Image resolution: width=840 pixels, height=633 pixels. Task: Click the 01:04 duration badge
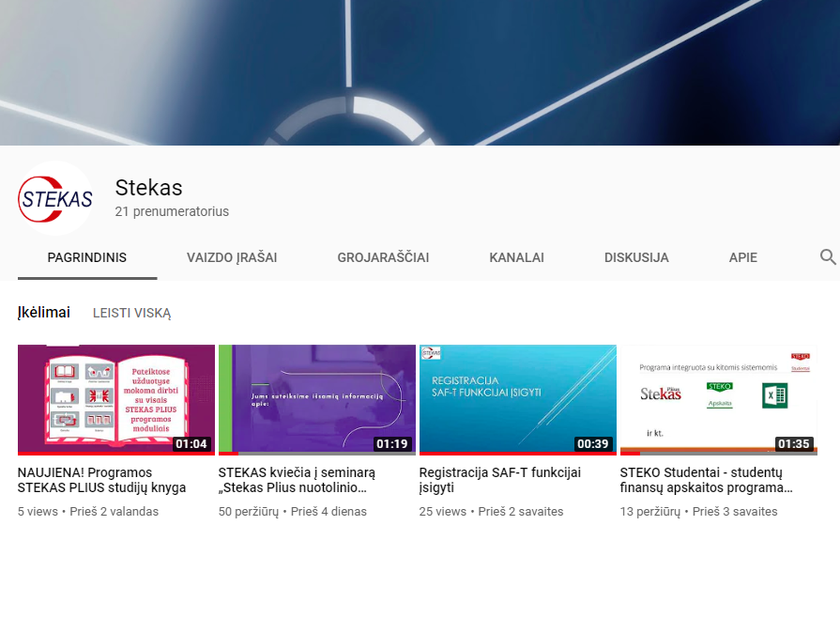pos(191,444)
